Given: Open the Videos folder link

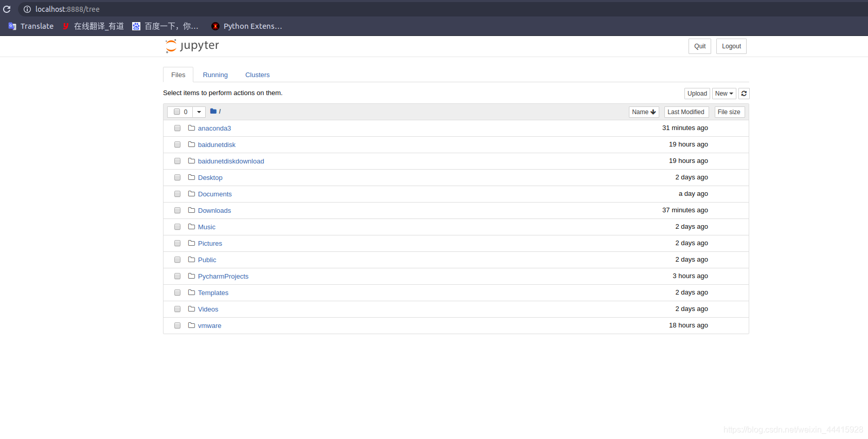Looking at the screenshot, I should click(208, 309).
